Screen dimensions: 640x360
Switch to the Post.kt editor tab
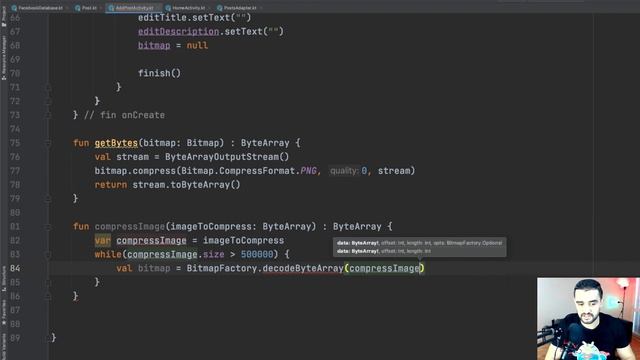tap(86, 8)
